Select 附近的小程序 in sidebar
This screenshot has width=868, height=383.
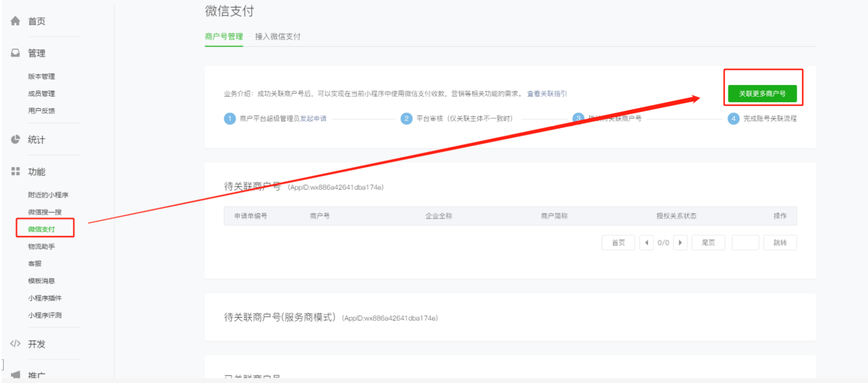pos(48,195)
